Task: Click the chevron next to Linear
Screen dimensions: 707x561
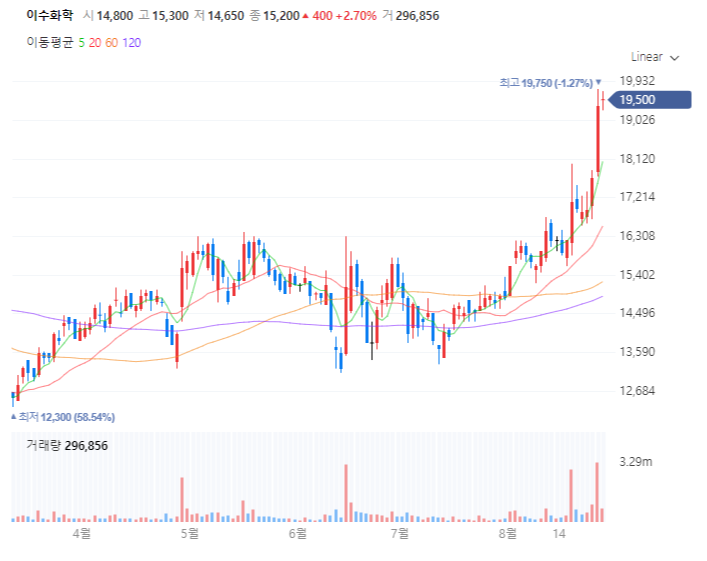Action: [675, 58]
